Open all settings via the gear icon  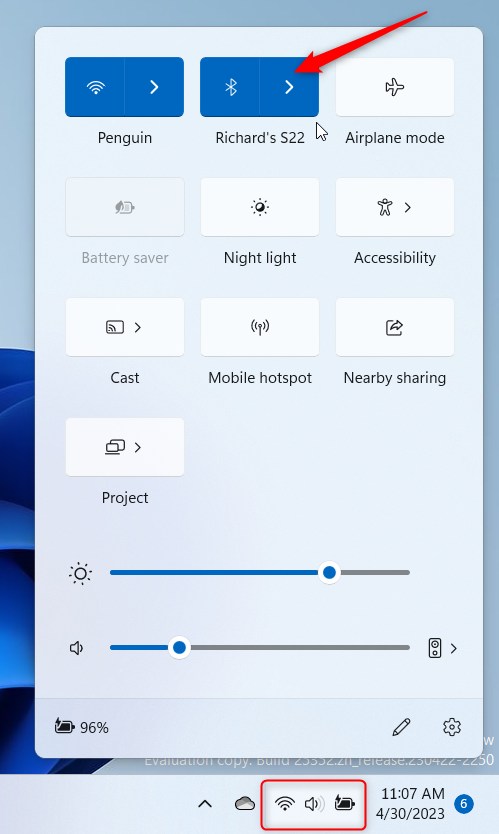click(x=452, y=727)
